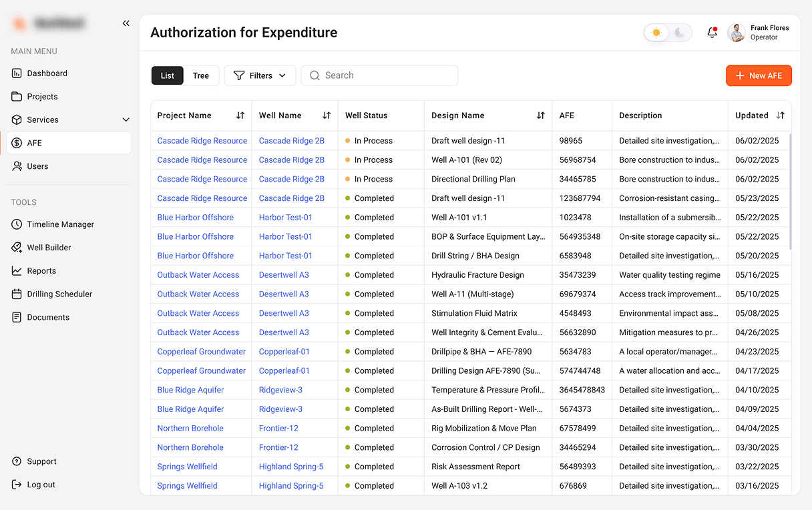This screenshot has height=510, width=812.
Task: Open the notifications bell
Action: point(712,33)
